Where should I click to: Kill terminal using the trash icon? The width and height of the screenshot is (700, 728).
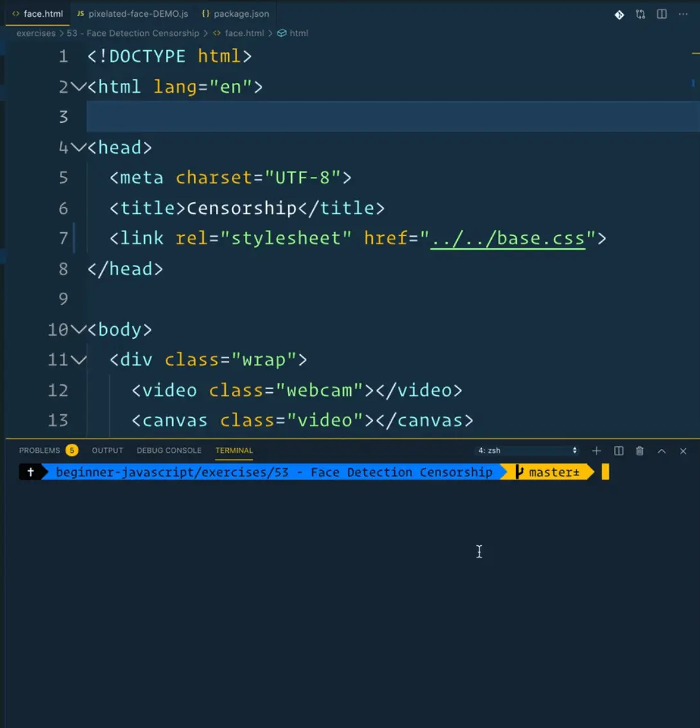pyautogui.click(x=640, y=451)
